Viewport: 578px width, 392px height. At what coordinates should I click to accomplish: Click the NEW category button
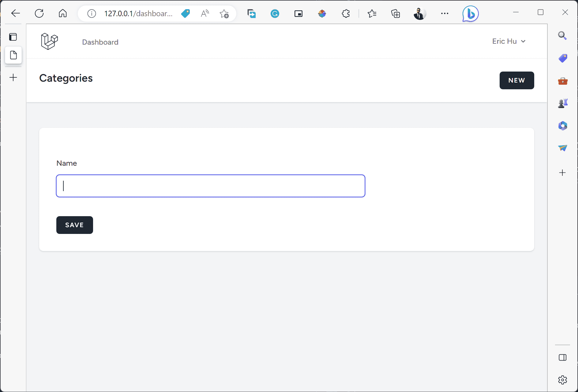(x=517, y=80)
